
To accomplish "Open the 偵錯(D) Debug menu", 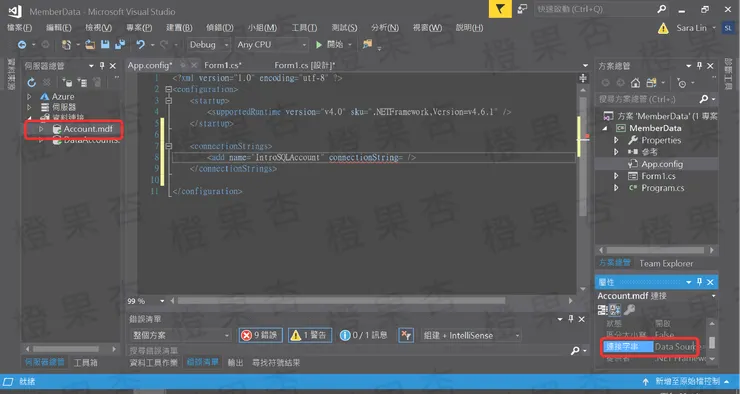I will 220,28.
